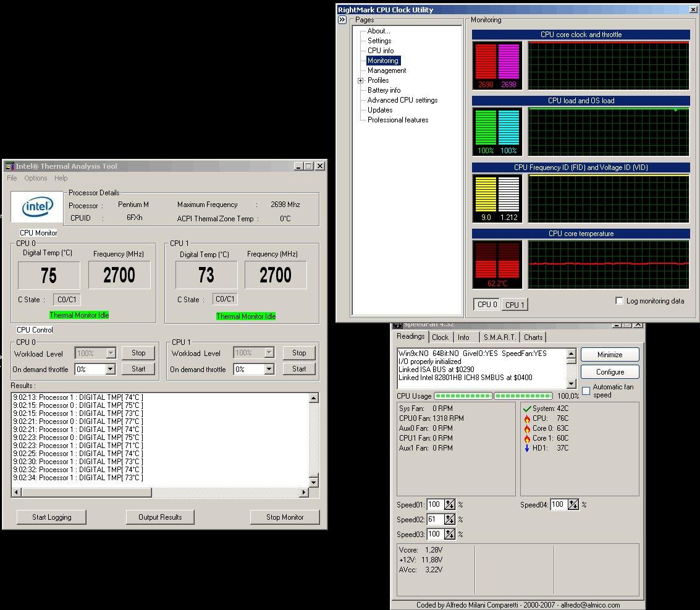Switch to the Clock tab in SpeedFan
The height and width of the screenshot is (610, 700).
click(440, 337)
